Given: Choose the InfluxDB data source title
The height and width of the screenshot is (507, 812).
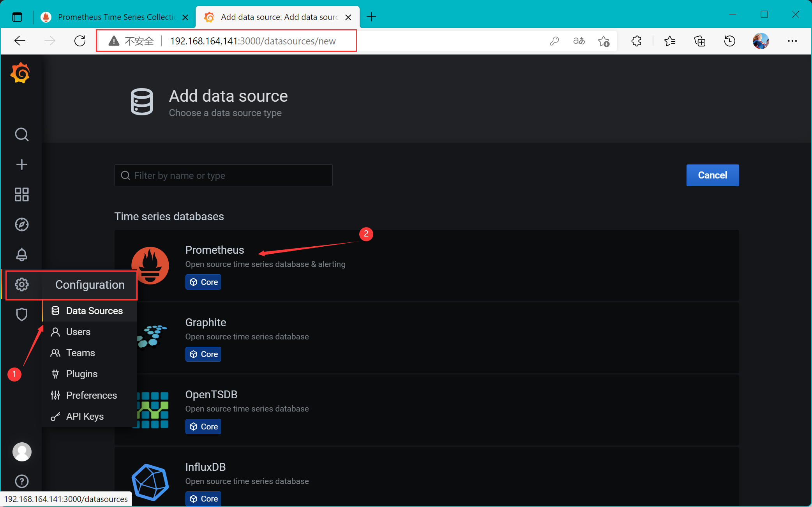Looking at the screenshot, I should (x=206, y=467).
